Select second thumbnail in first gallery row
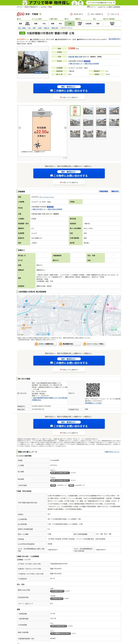Screen dimensions: 138x644 [x=88, y=111]
